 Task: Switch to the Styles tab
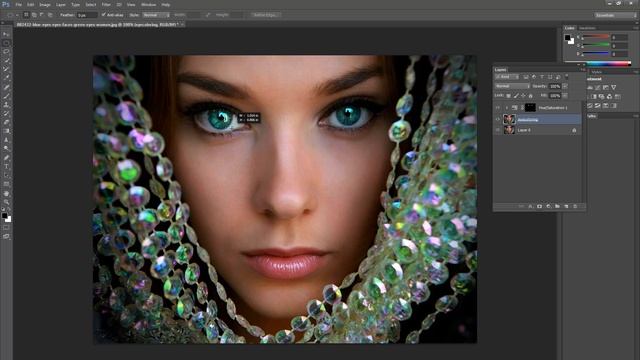pyautogui.click(x=597, y=72)
